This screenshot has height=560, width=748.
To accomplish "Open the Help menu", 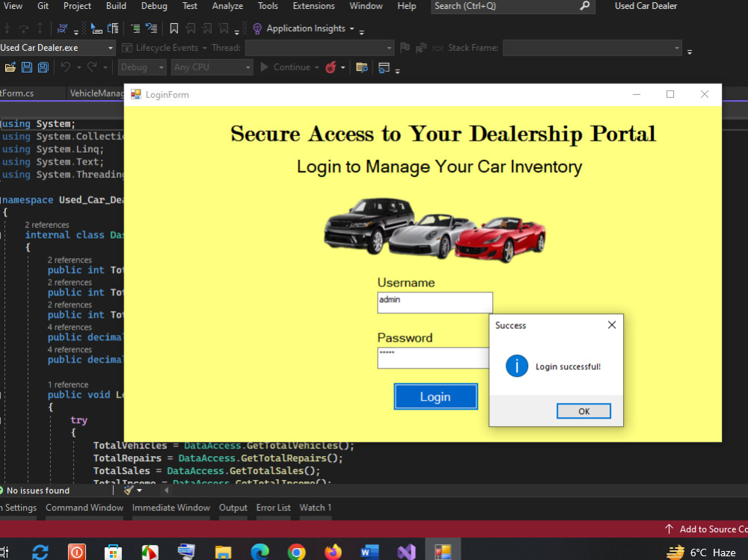I will click(x=406, y=6).
